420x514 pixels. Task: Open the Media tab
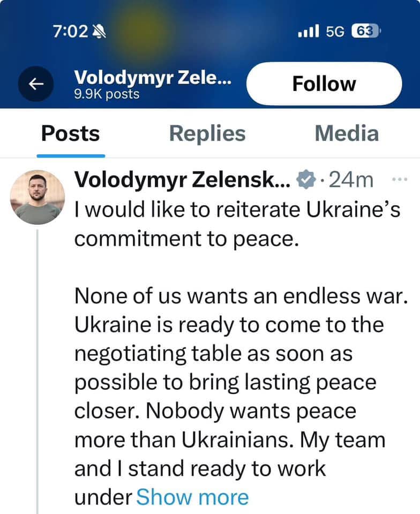click(x=346, y=133)
